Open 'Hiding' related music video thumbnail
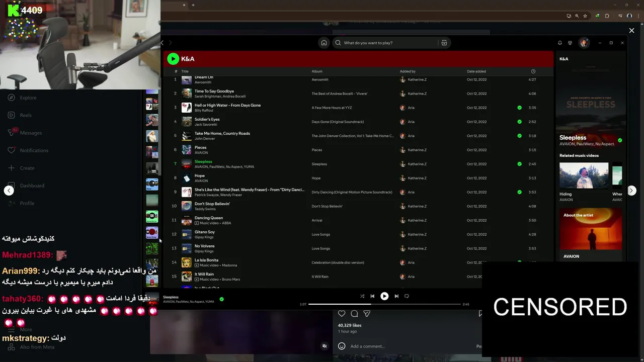 (584, 175)
